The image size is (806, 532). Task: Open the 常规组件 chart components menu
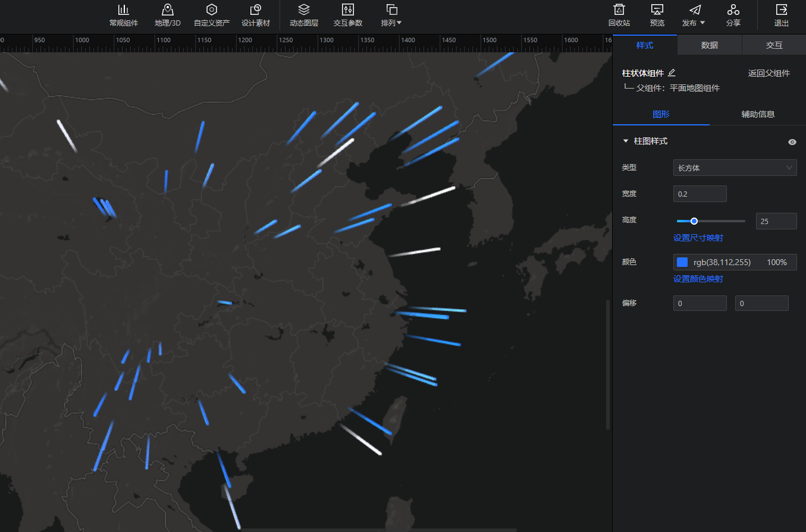pyautogui.click(x=123, y=10)
